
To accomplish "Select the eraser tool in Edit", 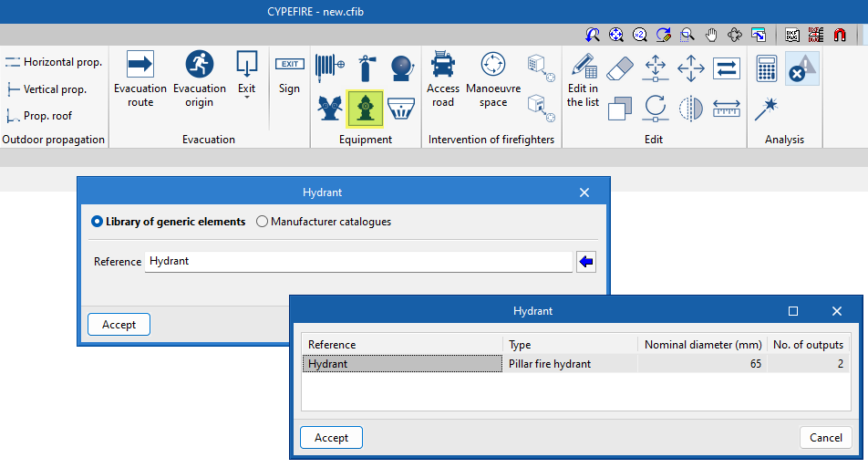I will point(618,68).
